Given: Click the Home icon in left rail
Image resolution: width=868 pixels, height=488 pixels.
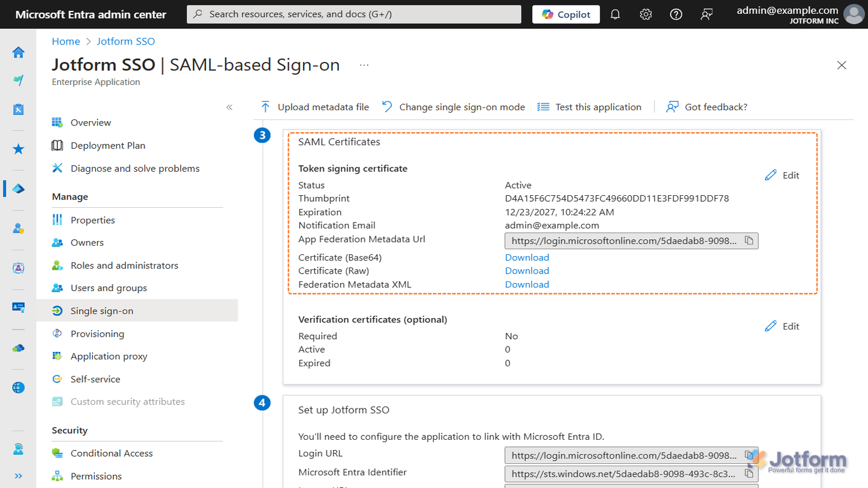Looking at the screenshot, I should click(19, 52).
